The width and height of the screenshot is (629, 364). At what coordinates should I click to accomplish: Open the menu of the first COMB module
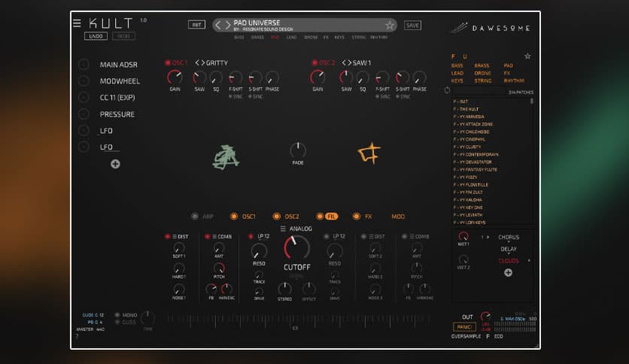pos(214,236)
